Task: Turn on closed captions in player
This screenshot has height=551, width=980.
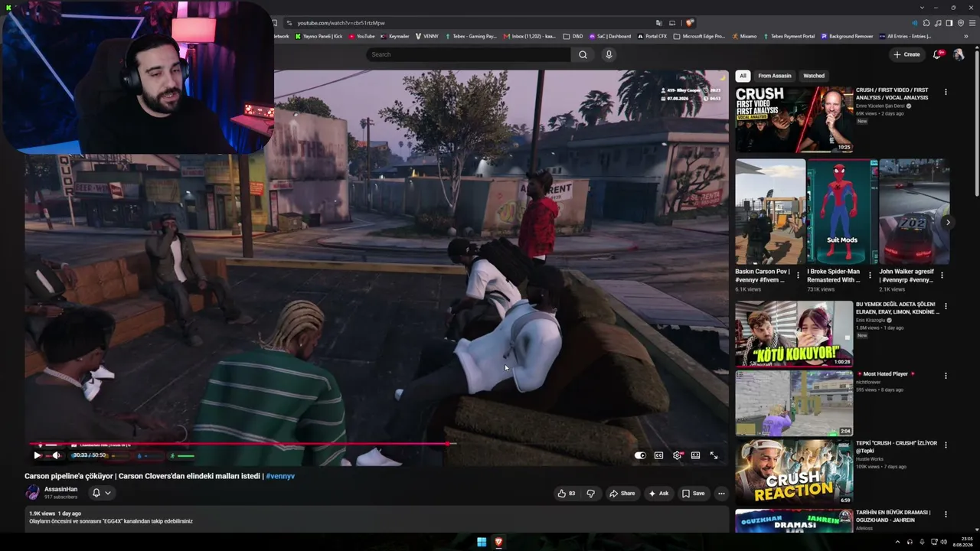Action: coord(658,455)
